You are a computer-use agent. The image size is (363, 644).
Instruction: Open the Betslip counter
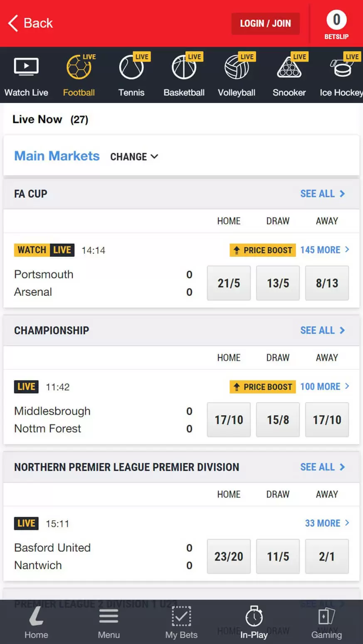(x=336, y=24)
